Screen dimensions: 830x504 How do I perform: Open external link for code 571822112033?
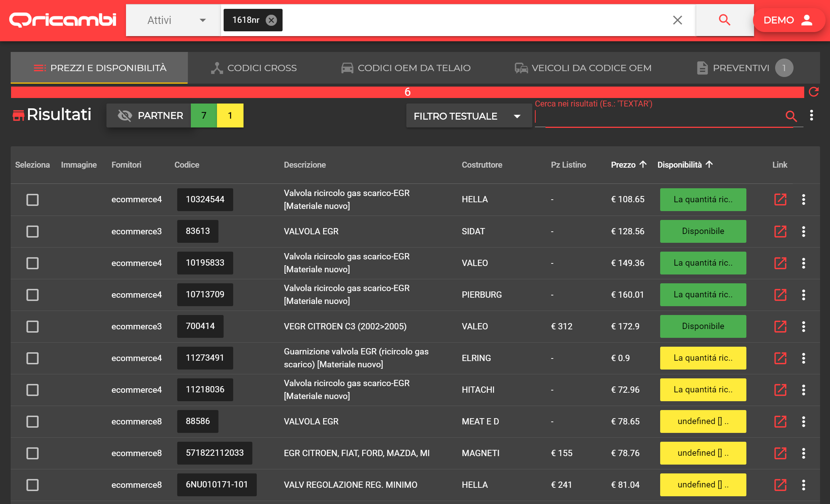(780, 453)
